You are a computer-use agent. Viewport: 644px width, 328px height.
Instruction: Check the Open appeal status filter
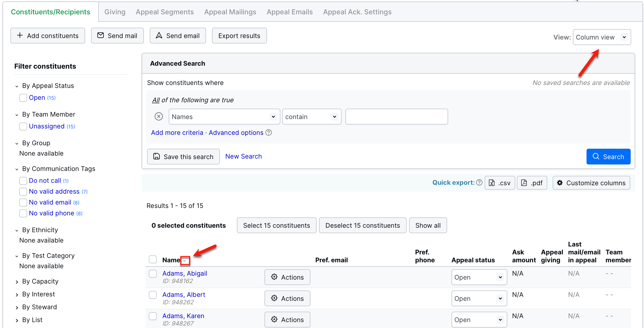[x=23, y=98]
